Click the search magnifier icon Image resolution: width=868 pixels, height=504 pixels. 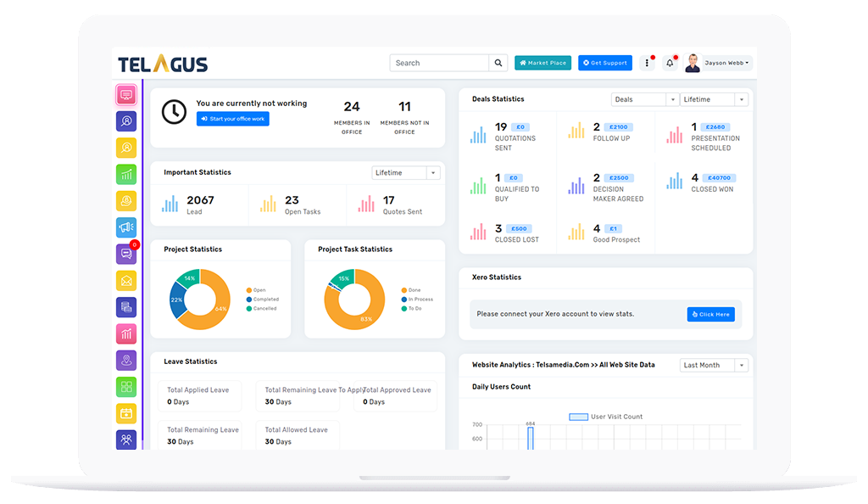498,62
